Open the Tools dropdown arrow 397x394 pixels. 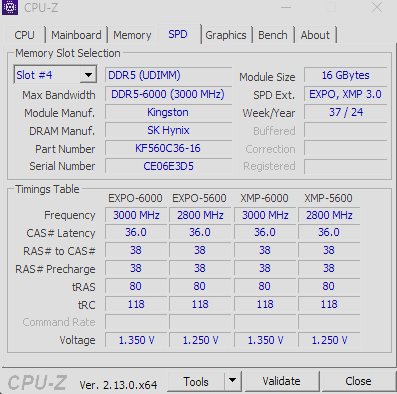click(x=232, y=381)
